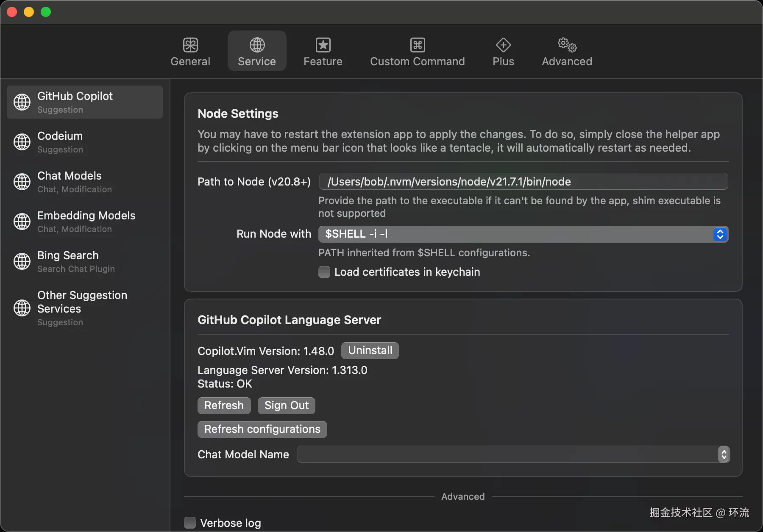Click the globe icon beside Embedding Models
The width and height of the screenshot is (763, 532).
point(22,222)
